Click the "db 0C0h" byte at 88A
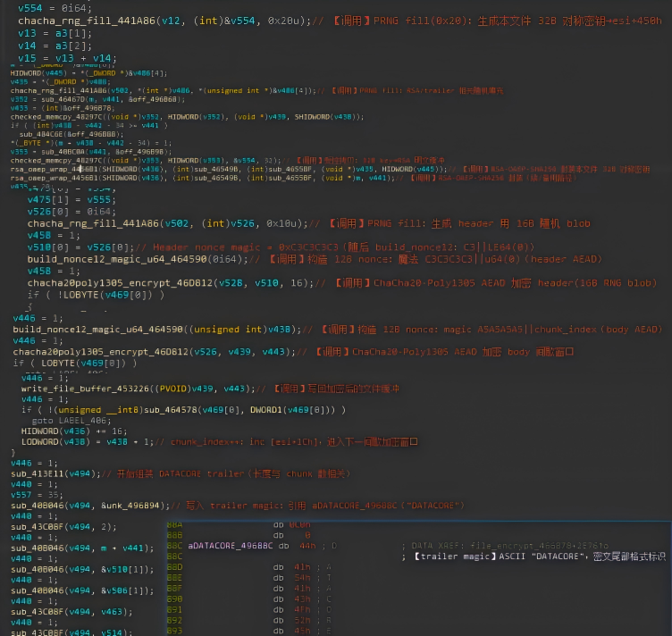The width and height of the screenshot is (672, 636). 294,524
